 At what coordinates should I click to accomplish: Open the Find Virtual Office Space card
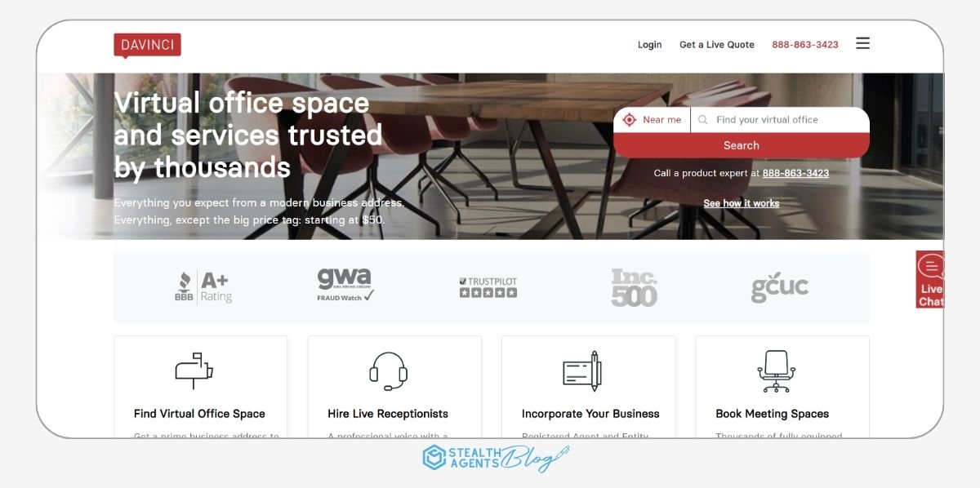point(201,388)
